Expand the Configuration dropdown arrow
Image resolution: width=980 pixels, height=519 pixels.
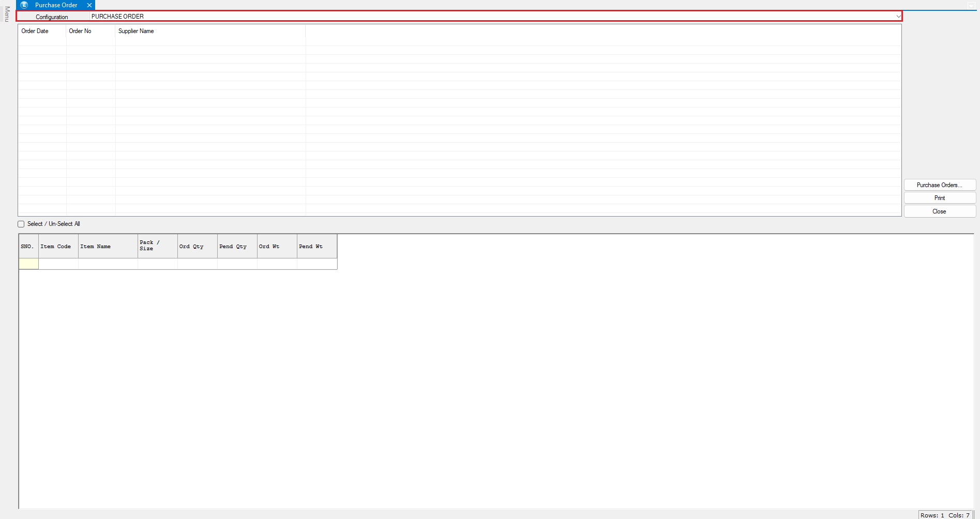tap(898, 17)
